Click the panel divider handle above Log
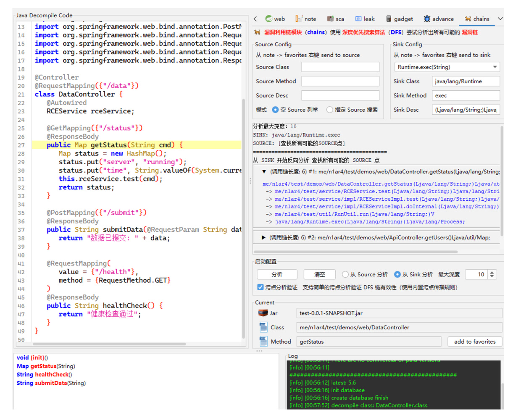513x420 pixels. tap(259, 351)
